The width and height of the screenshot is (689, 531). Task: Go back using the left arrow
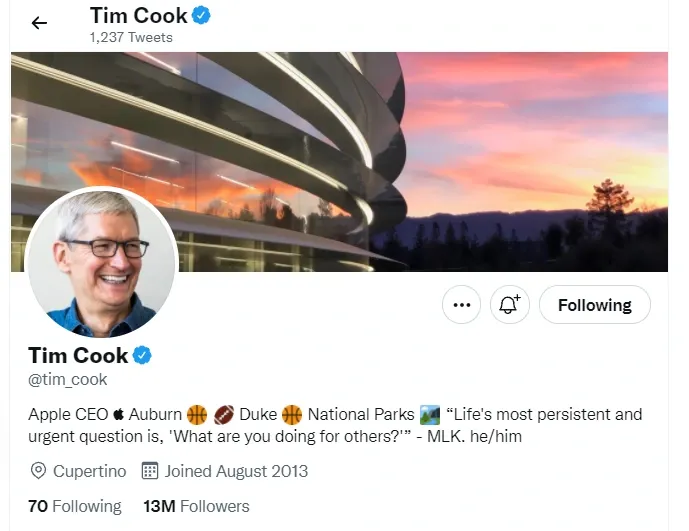pyautogui.click(x=39, y=23)
